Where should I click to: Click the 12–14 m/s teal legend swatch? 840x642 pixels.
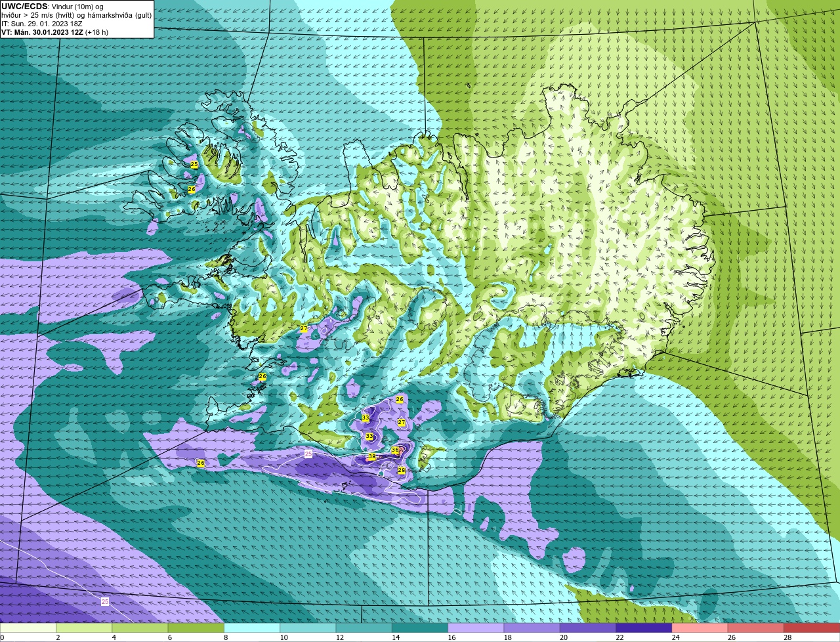[x=364, y=628]
